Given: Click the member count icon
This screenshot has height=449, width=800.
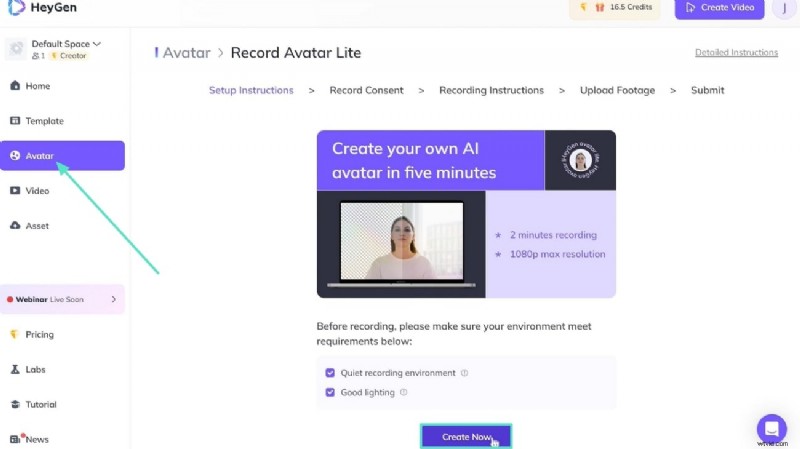Looking at the screenshot, I should (38, 56).
